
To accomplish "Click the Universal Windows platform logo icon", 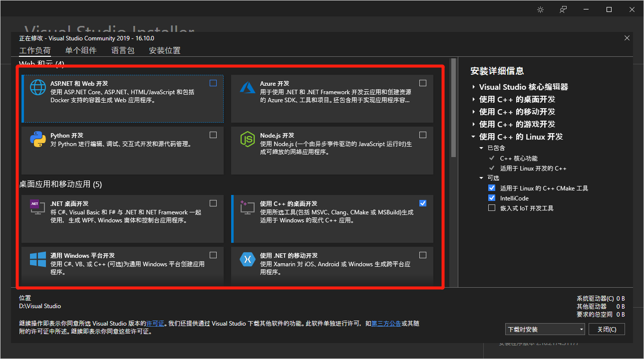I will 38,259.
